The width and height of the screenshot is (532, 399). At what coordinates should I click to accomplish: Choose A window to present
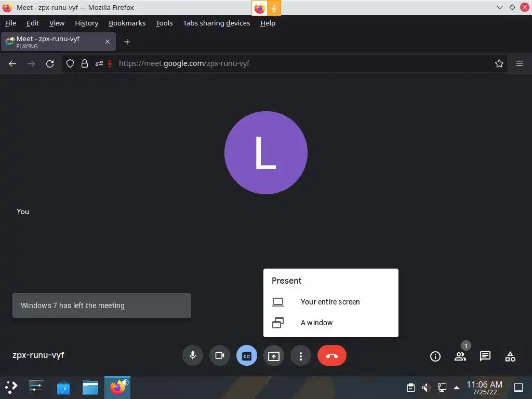[x=331, y=322]
